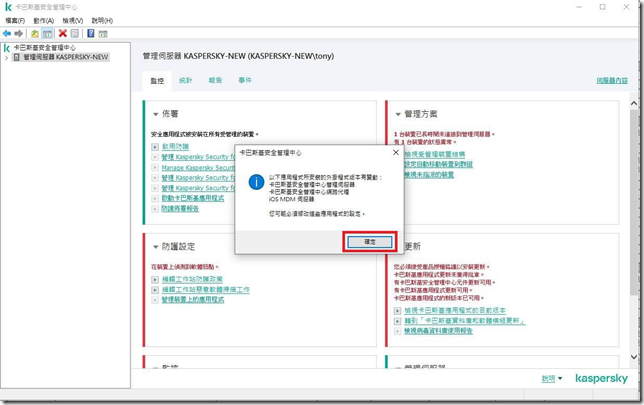This screenshot has height=405, width=644.
Task: Click the red X delete toolbar icon
Action: pyautogui.click(x=63, y=34)
